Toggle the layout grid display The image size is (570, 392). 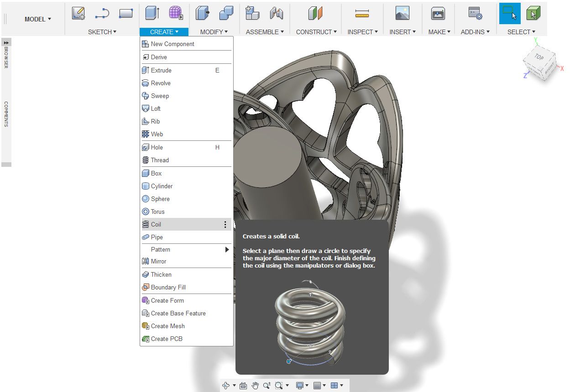tap(318, 385)
